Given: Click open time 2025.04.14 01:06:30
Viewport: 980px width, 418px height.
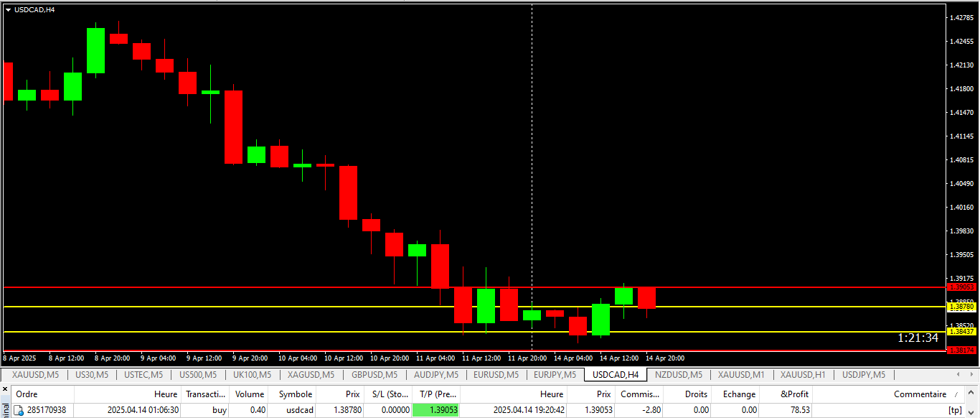Looking at the screenshot, I should [143, 410].
